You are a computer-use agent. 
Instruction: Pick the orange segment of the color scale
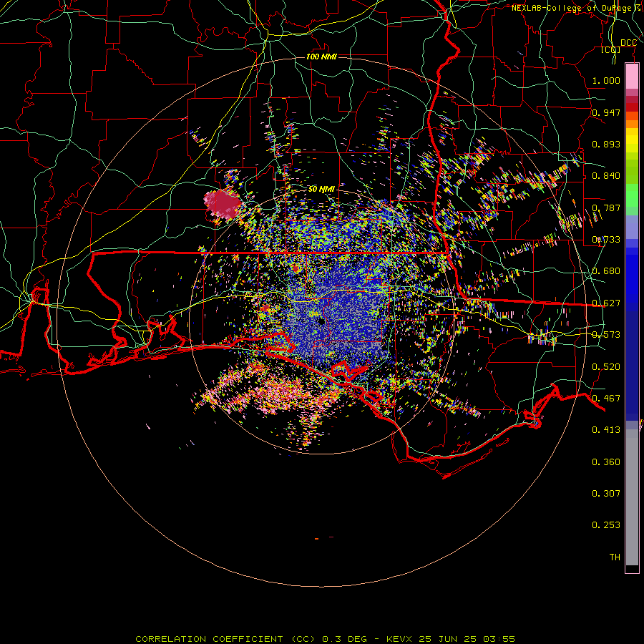[632, 124]
